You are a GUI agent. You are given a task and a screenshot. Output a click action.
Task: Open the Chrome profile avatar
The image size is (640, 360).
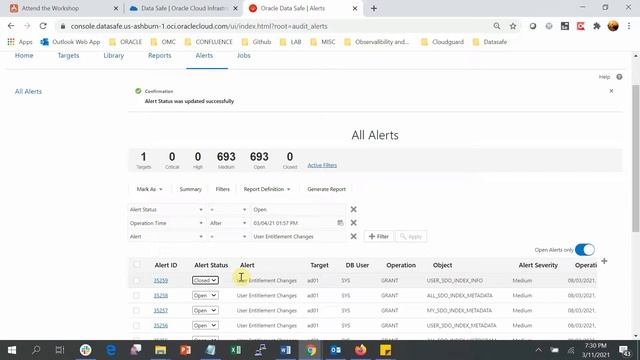click(x=613, y=26)
